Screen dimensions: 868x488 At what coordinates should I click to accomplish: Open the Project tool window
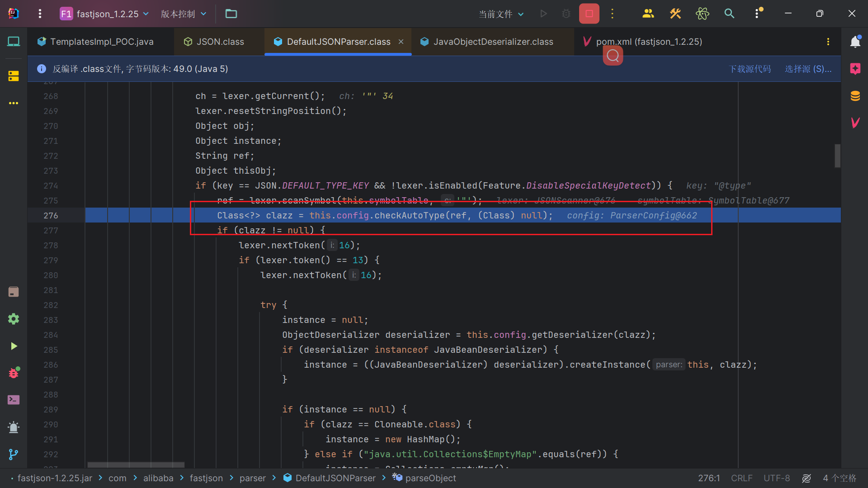coord(14,42)
